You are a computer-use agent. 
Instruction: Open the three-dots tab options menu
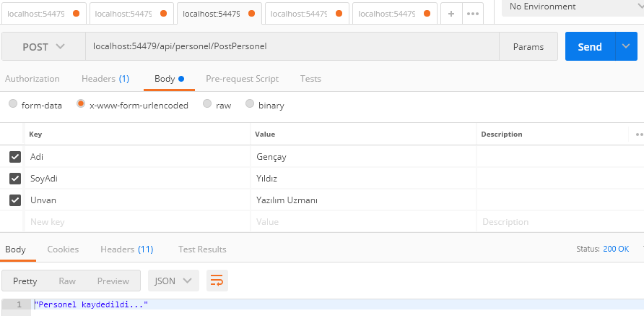pyautogui.click(x=472, y=13)
